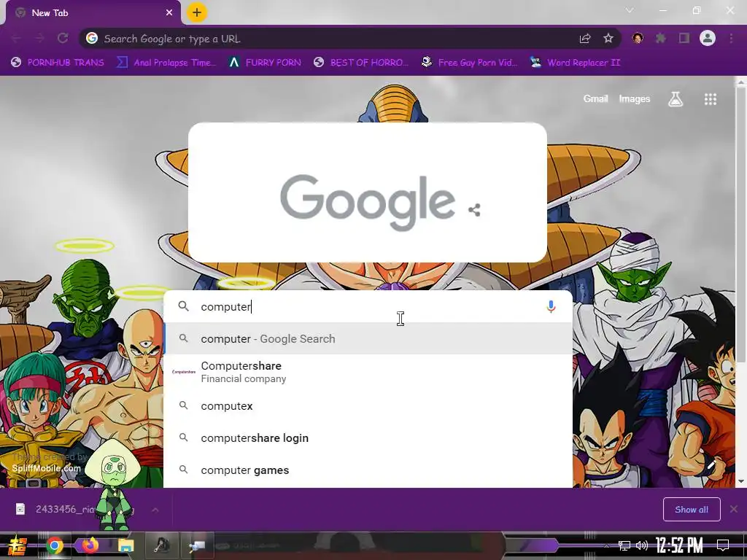This screenshot has height=560, width=747.
Task: Click the page scrollbar down arrow
Action: (741, 481)
